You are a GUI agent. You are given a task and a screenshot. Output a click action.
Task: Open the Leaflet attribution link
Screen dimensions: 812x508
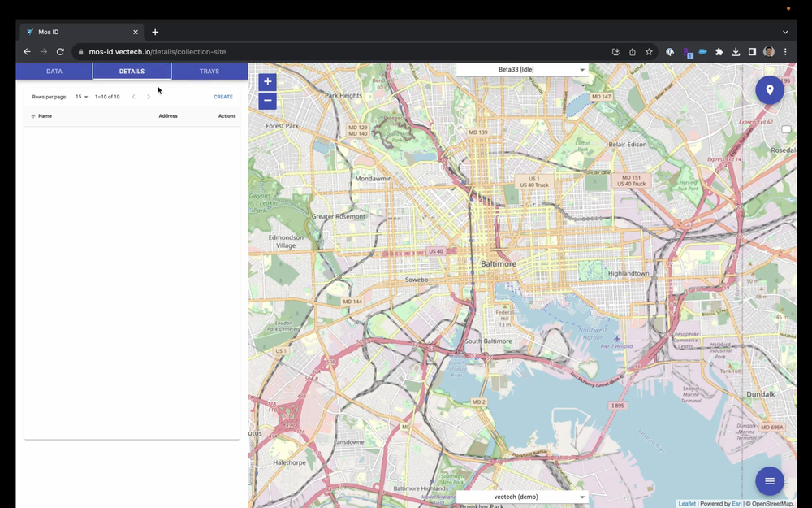687,504
